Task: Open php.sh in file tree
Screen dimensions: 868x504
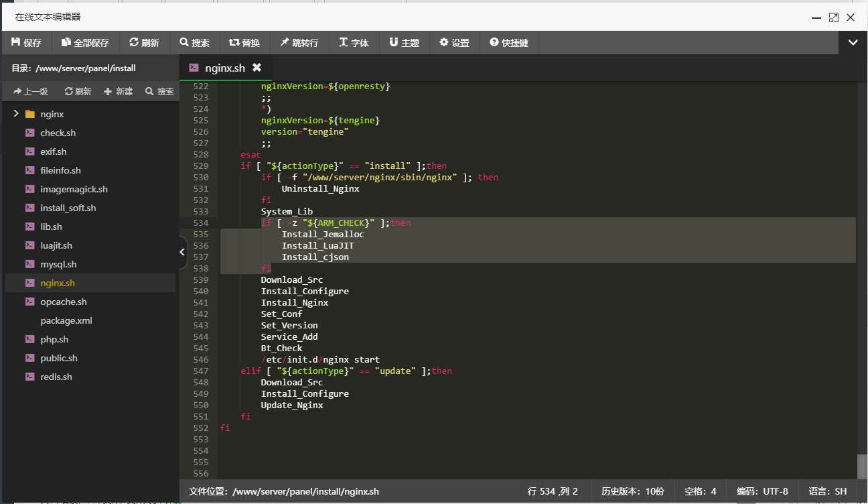Action: tap(54, 339)
